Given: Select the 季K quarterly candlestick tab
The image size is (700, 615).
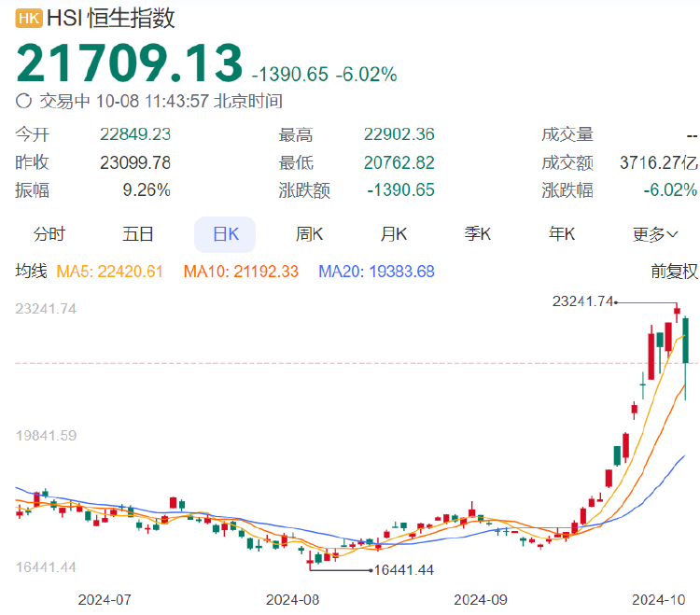Looking at the screenshot, I should (x=477, y=234).
